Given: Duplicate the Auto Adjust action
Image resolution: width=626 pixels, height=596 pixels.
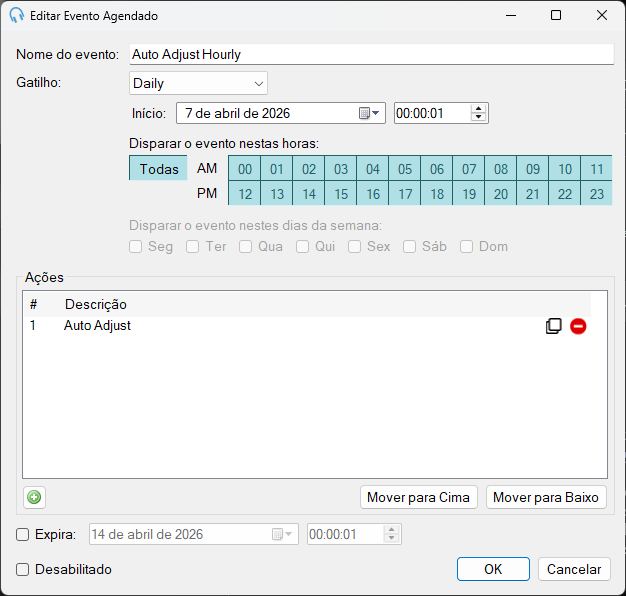Looking at the screenshot, I should [x=553, y=326].
